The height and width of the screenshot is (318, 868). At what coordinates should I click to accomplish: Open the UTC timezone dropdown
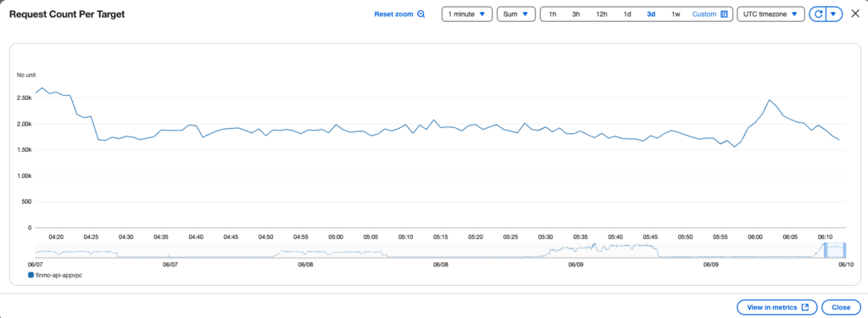770,14
